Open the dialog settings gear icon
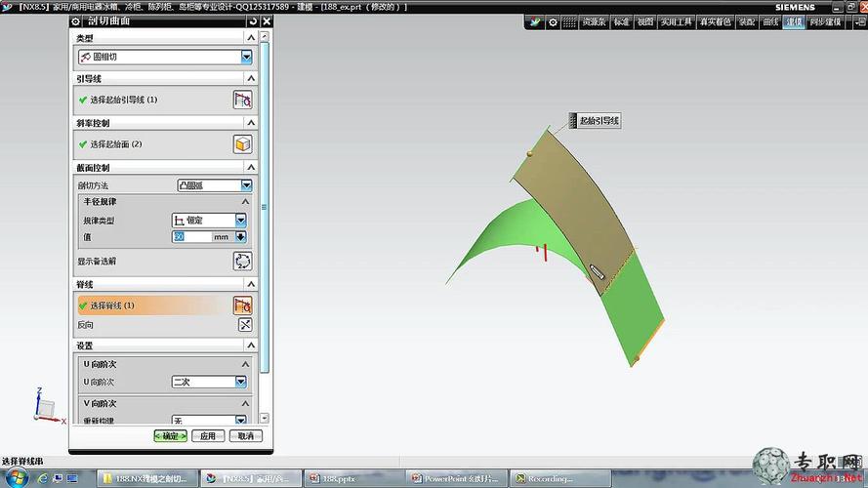Screen dimensions: 868x488 click(x=76, y=21)
